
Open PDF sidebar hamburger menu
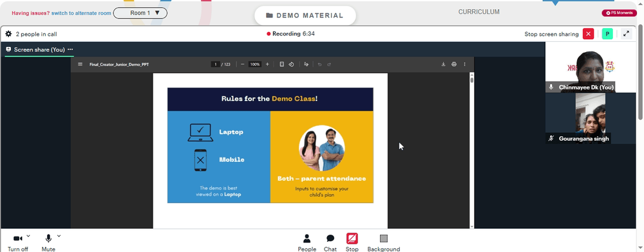pyautogui.click(x=80, y=64)
